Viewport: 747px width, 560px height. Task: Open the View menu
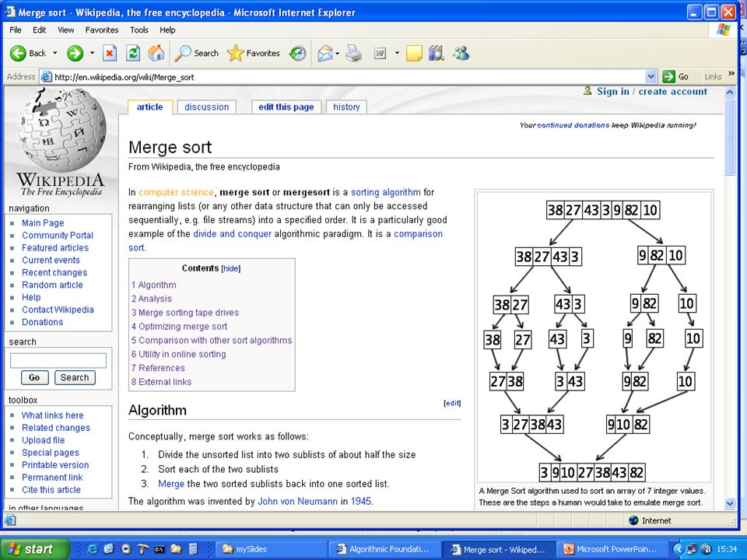point(65,30)
